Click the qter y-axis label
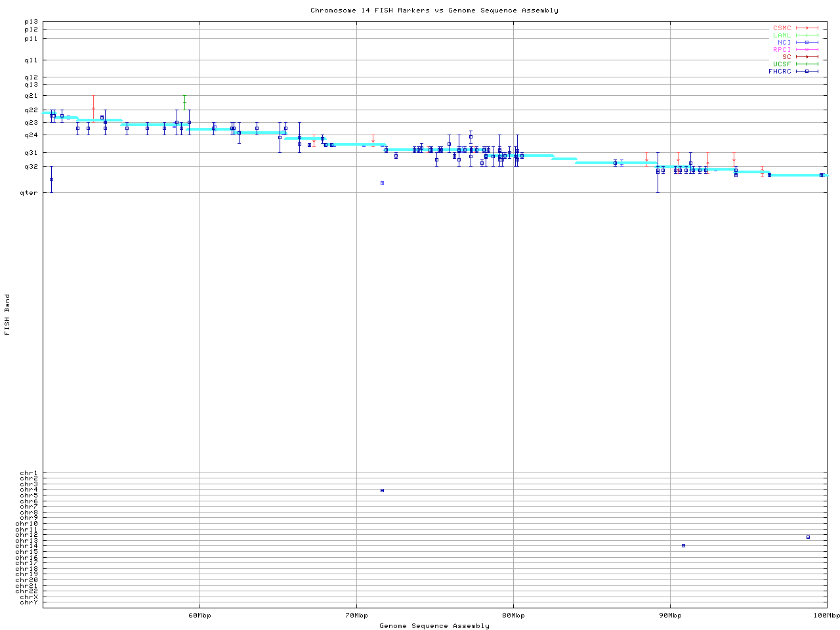The width and height of the screenshot is (840, 630). [x=30, y=193]
